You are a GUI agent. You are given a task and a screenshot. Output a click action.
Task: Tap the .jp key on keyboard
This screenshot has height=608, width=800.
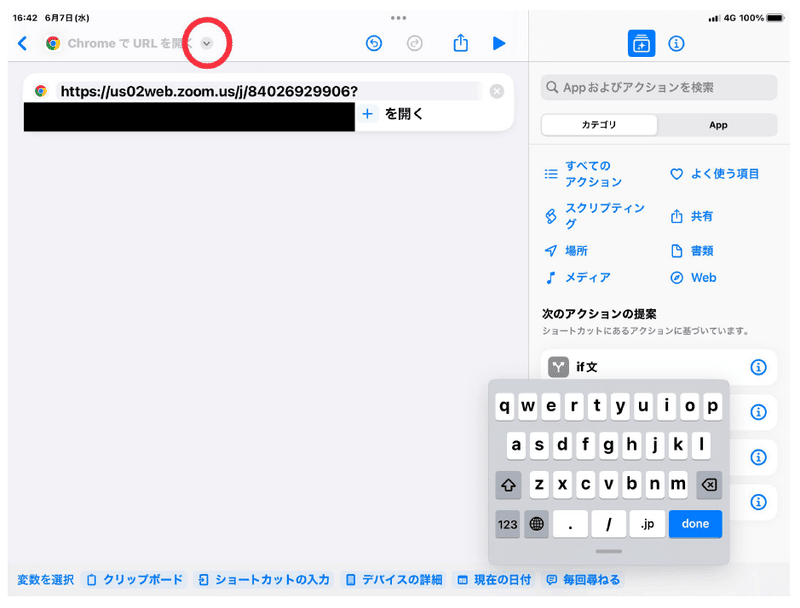(647, 524)
